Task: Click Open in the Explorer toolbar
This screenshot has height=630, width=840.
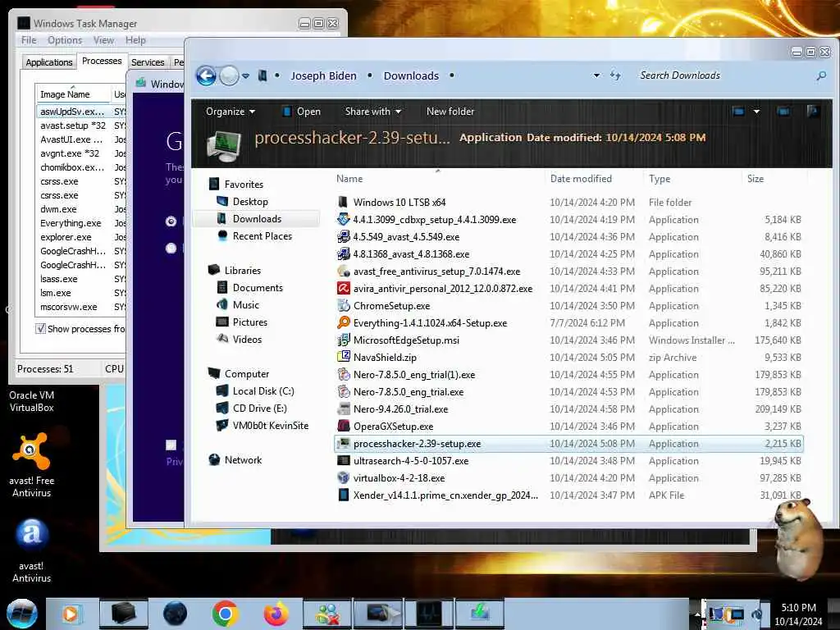Action: 302,112
